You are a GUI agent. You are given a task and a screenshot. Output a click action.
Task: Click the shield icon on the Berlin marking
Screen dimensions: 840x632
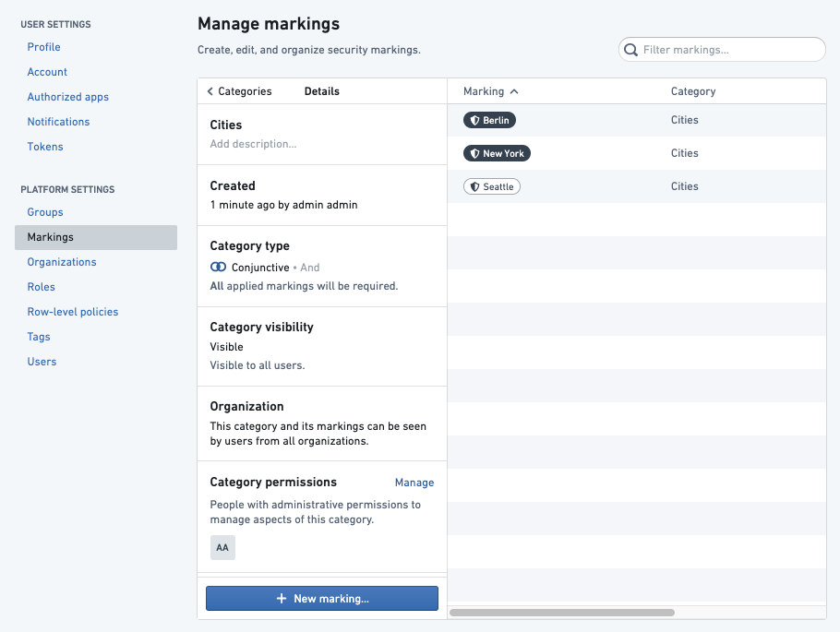tap(474, 121)
